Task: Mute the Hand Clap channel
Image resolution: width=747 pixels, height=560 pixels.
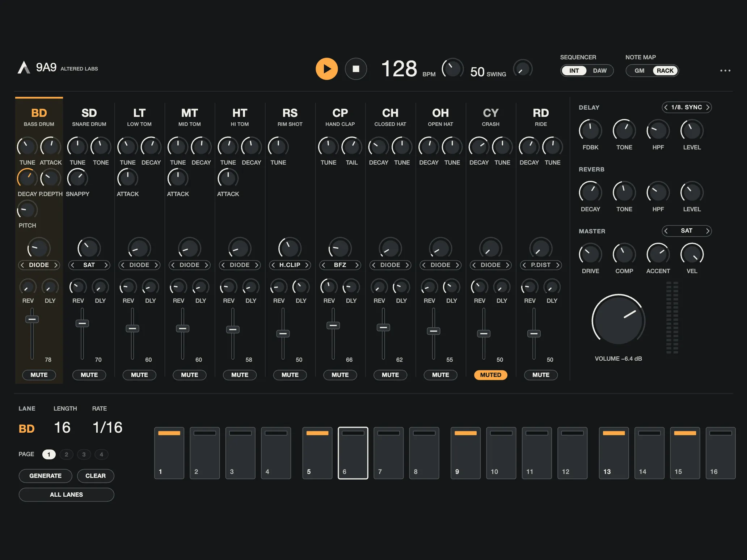Action: coord(340,375)
